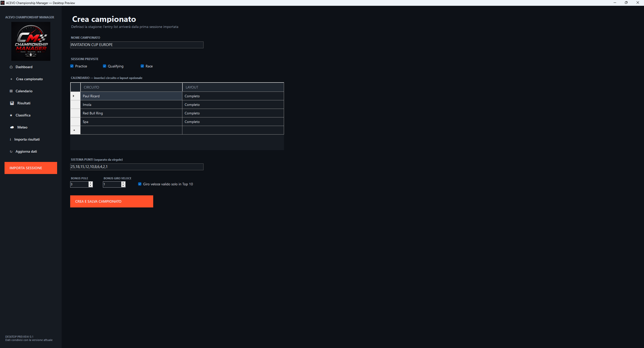Click inside the Bonus Giro Veloce value box
644x348 pixels.
click(112, 184)
